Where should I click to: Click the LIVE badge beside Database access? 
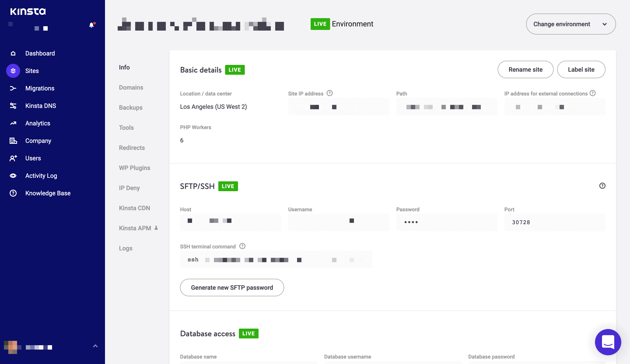[248, 334]
